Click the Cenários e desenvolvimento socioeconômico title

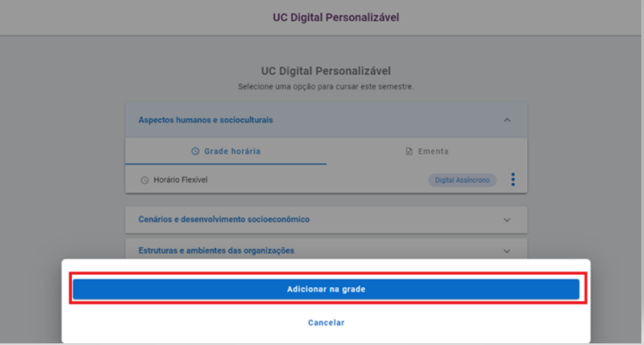224,219
